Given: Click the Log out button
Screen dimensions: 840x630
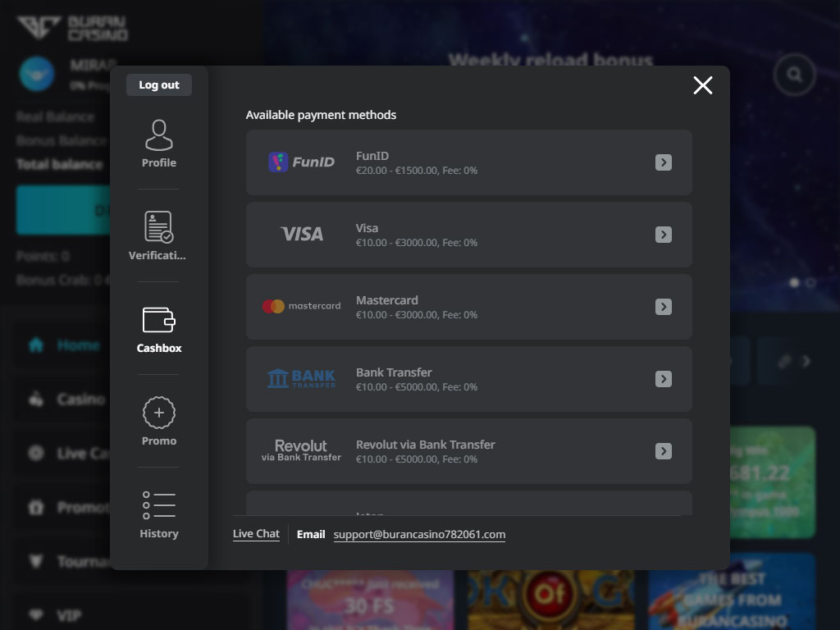Looking at the screenshot, I should click(159, 84).
